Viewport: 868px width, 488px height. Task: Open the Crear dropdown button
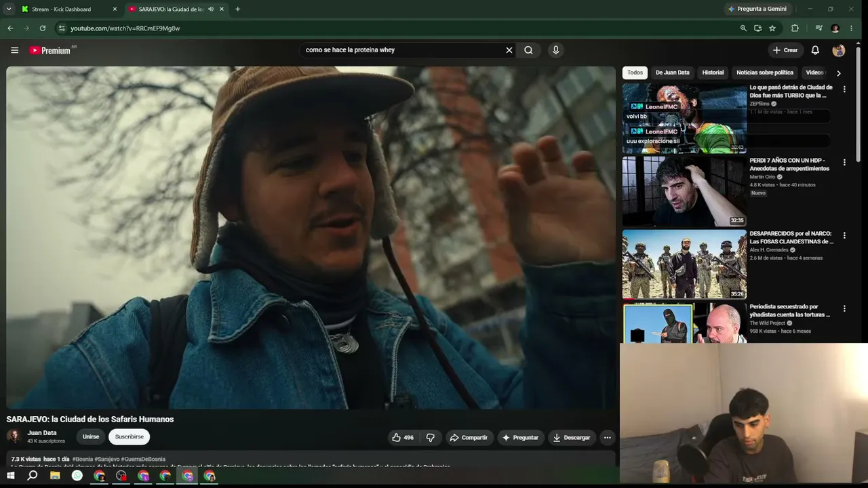click(x=785, y=50)
